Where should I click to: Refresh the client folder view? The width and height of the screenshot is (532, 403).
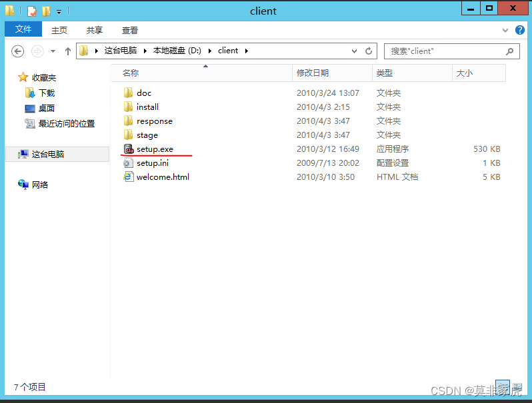tap(369, 51)
